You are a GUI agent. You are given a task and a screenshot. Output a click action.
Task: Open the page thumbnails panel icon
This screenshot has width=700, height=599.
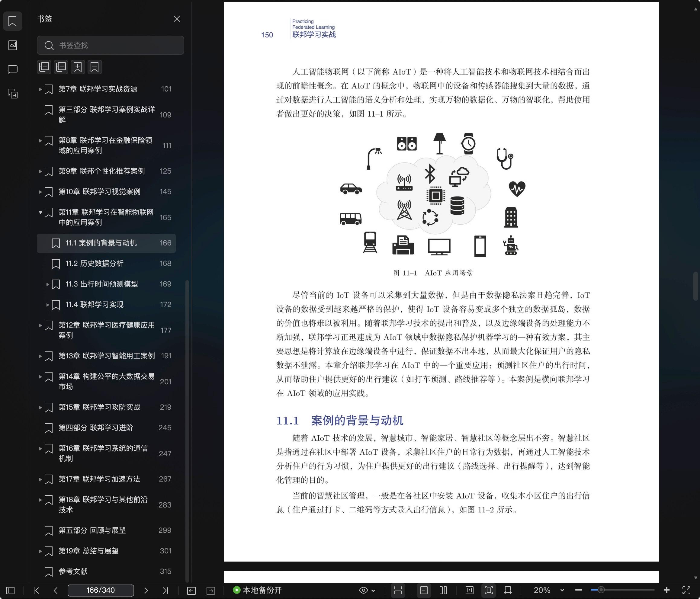tap(12, 45)
